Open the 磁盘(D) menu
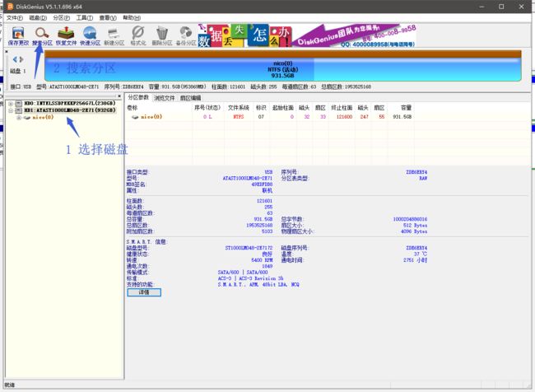 coord(38,18)
